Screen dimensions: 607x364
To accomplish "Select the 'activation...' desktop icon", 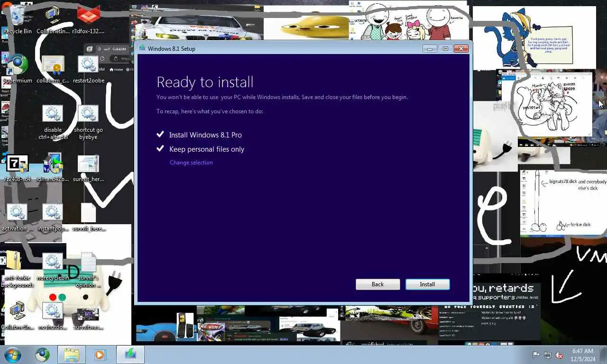I will pyautogui.click(x=18, y=217).
